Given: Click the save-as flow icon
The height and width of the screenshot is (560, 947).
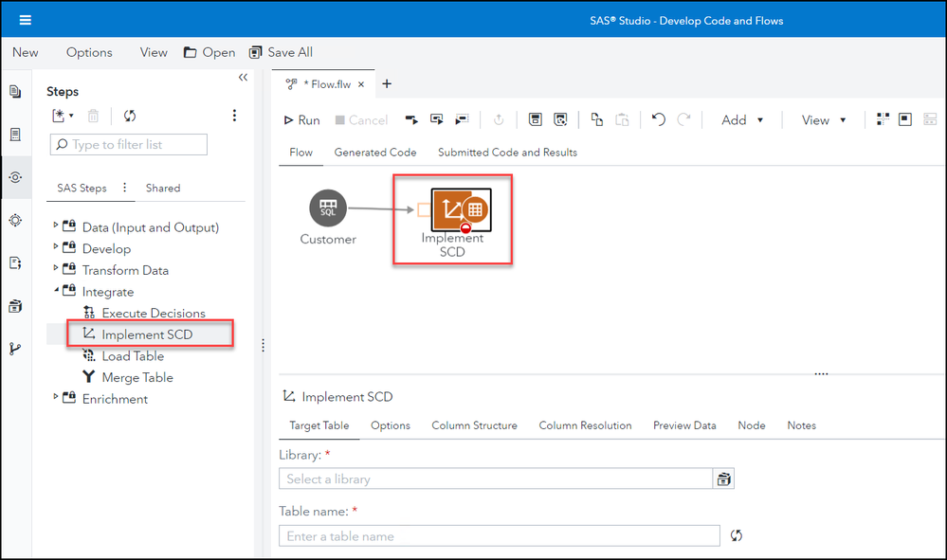Looking at the screenshot, I should point(560,119).
